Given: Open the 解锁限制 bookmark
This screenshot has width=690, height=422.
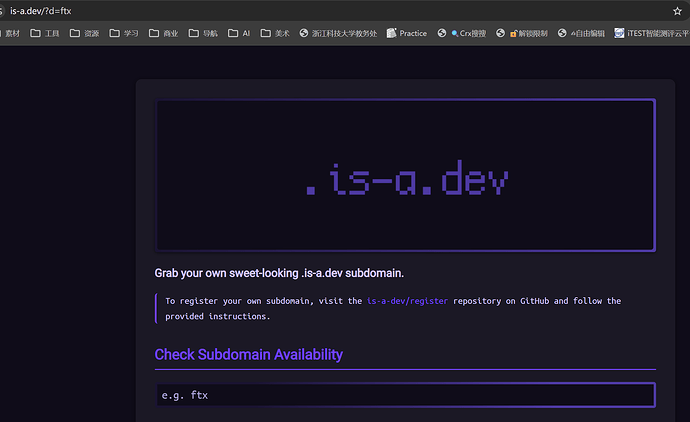Looking at the screenshot, I should point(522,33).
